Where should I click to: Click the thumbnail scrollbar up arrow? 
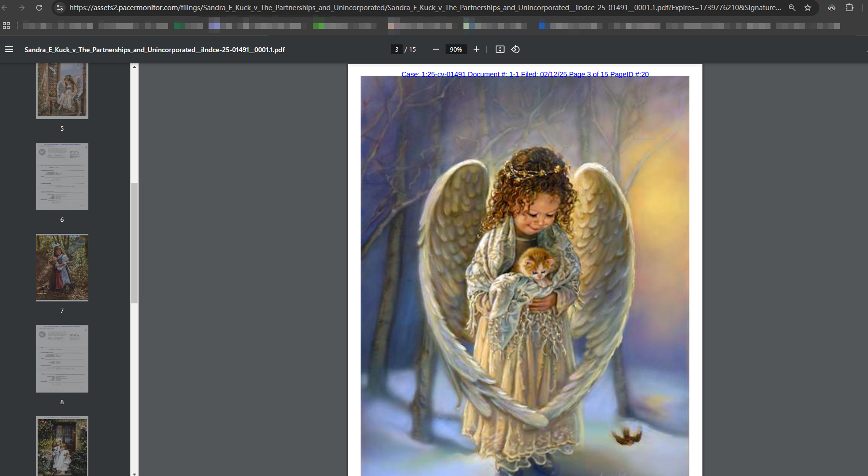(x=135, y=67)
